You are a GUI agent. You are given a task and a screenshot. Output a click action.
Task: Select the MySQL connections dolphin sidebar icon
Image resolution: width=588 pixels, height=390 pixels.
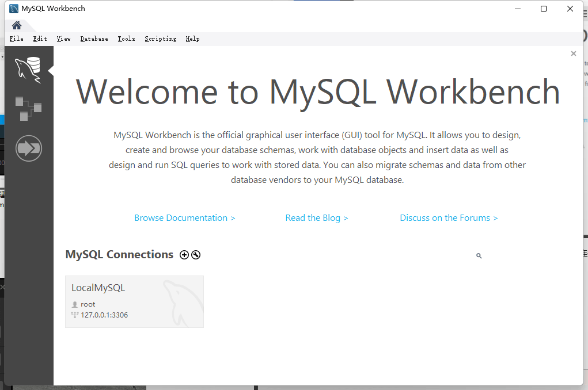point(28,70)
